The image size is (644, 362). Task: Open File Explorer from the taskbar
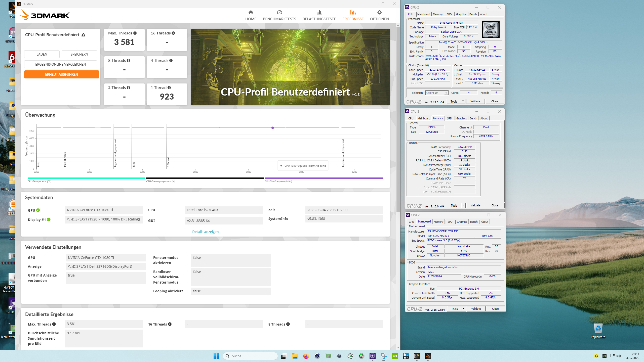(295, 356)
